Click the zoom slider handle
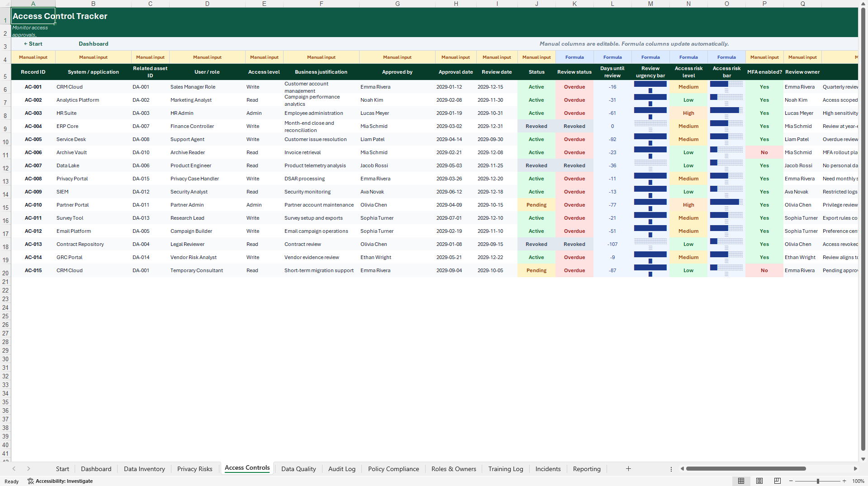This screenshot has width=868, height=486. [x=818, y=481]
